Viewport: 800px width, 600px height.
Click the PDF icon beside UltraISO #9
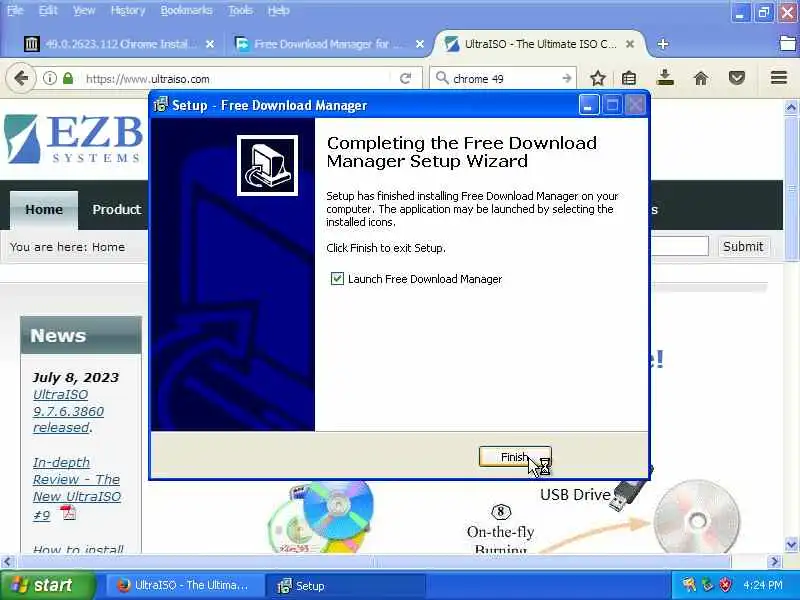pyautogui.click(x=68, y=512)
